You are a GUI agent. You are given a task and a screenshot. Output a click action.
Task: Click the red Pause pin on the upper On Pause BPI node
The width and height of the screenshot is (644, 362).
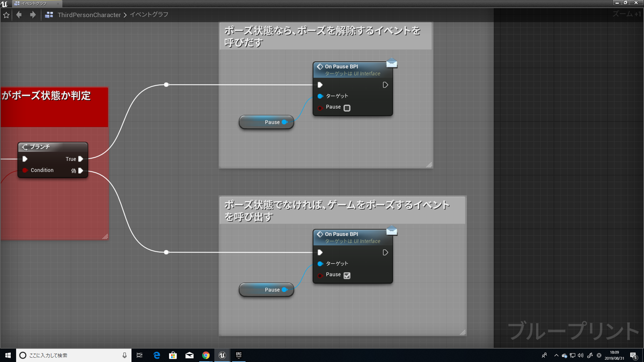(320, 108)
